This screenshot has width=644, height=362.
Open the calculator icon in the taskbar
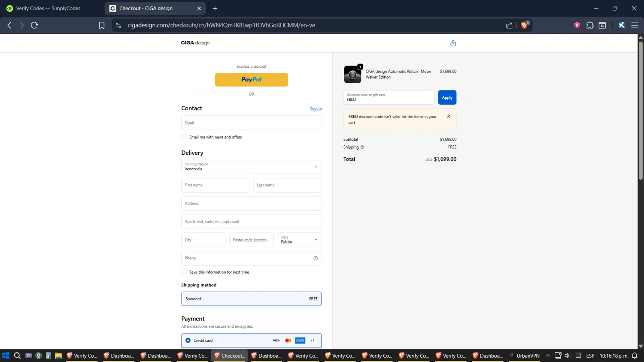coord(49,356)
